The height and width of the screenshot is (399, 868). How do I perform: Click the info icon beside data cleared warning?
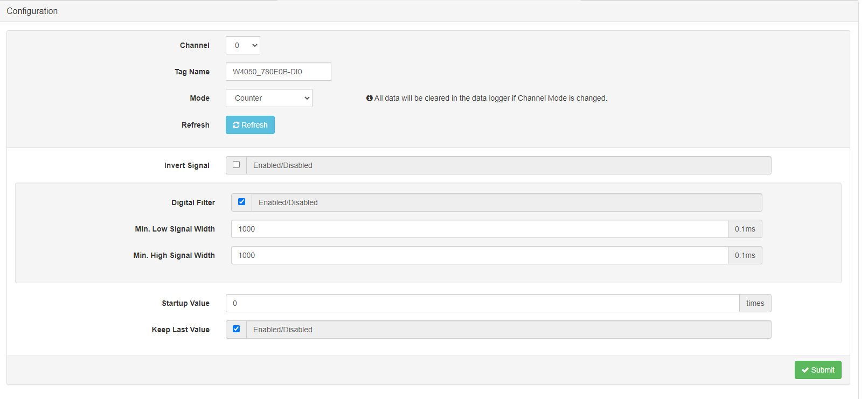370,98
